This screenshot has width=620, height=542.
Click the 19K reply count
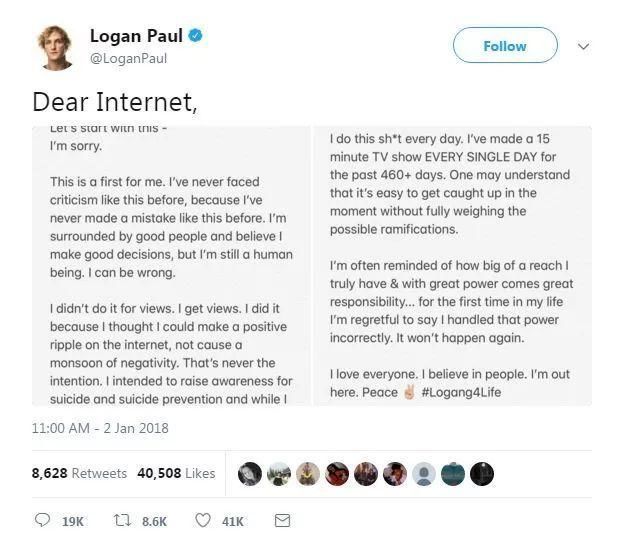(72, 521)
